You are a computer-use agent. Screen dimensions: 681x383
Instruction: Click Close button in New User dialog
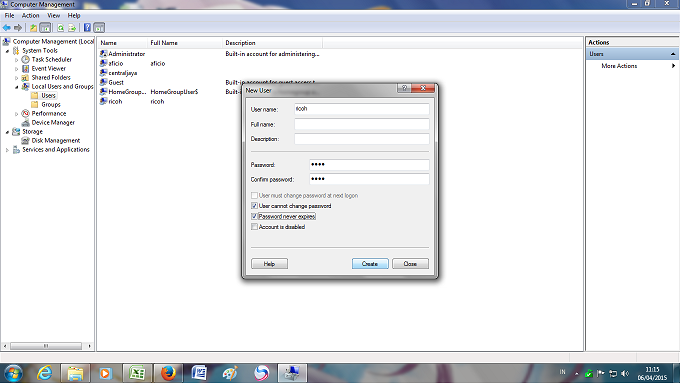(x=410, y=264)
